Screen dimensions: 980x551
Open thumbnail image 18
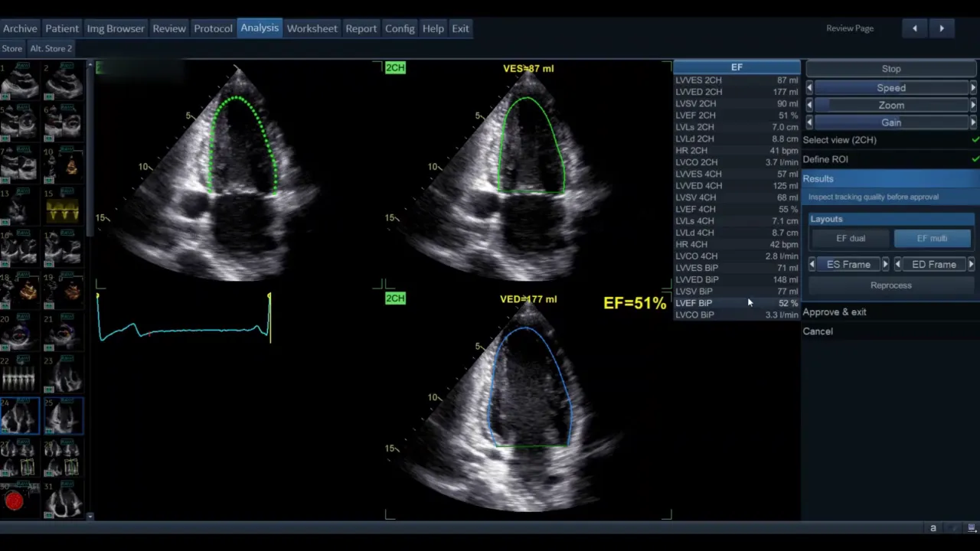tap(19, 289)
